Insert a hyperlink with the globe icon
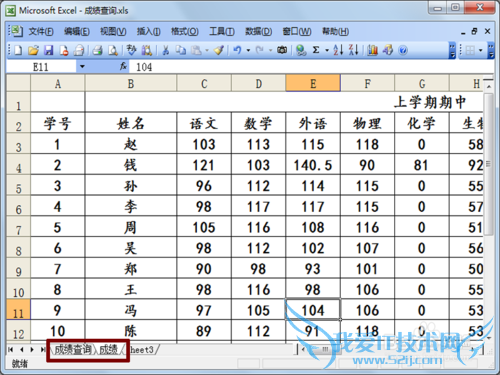The width and height of the screenshot is (500, 375). [301, 50]
